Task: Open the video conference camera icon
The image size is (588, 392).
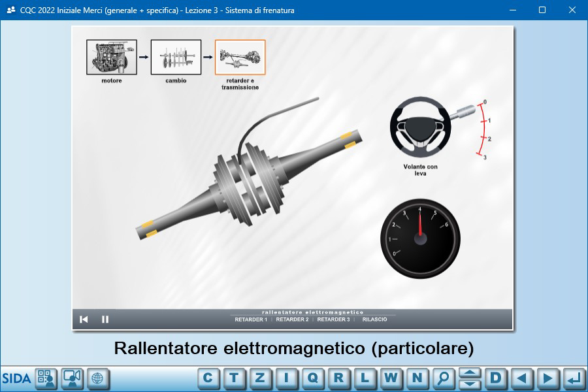Action: click(73, 378)
